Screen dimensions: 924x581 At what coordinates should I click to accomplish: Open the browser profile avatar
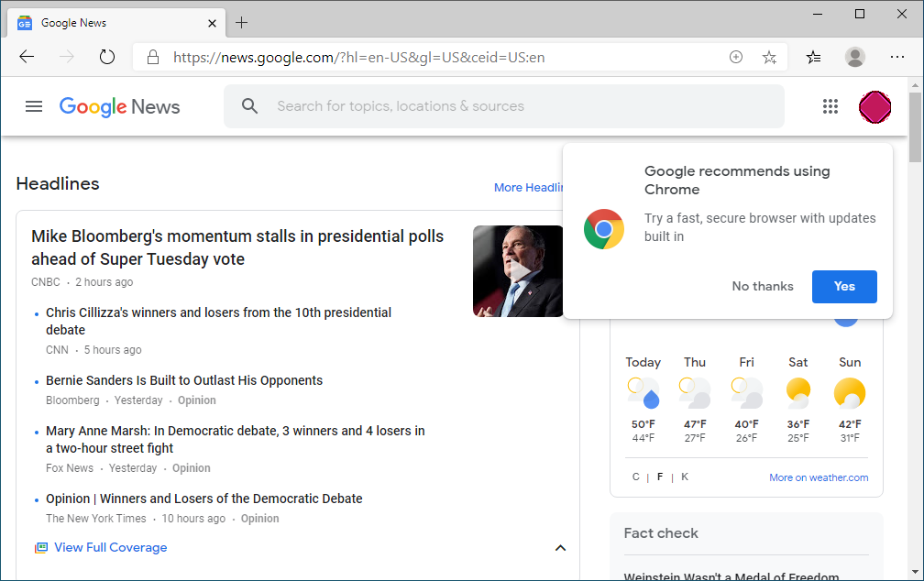click(x=855, y=57)
